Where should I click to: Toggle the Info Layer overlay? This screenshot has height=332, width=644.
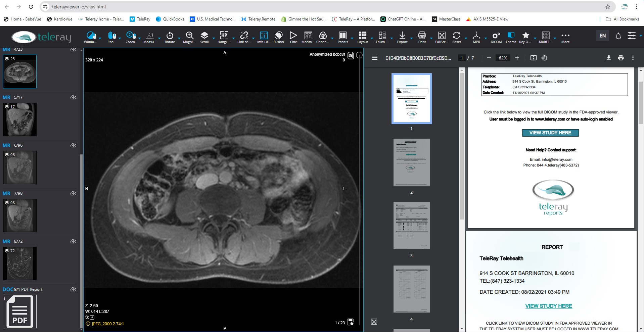pyautogui.click(x=264, y=37)
